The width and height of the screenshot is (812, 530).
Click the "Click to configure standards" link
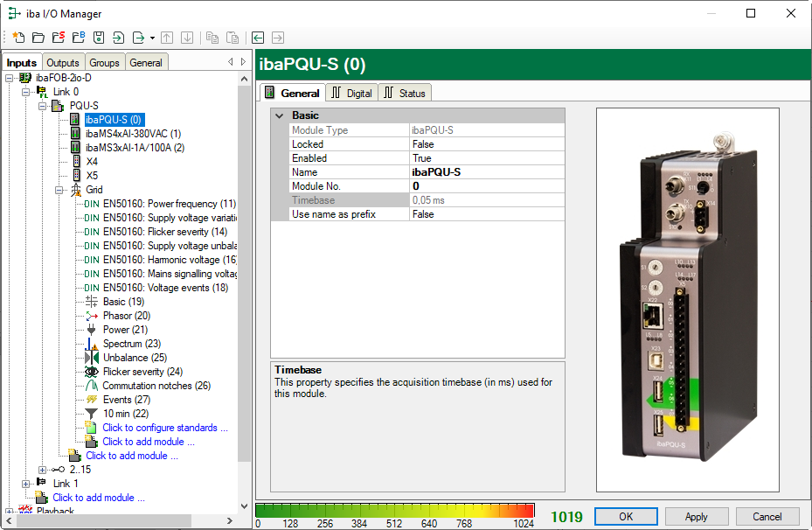(165, 428)
